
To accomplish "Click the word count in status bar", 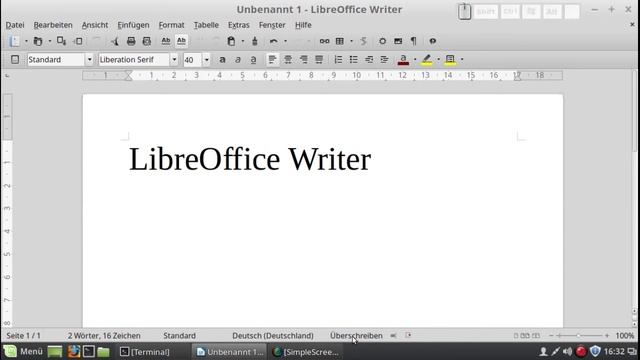I will 104,336.
